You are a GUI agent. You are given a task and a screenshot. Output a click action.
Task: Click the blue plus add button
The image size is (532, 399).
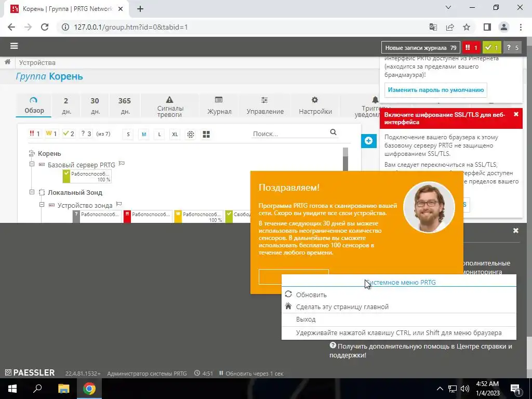(x=368, y=140)
